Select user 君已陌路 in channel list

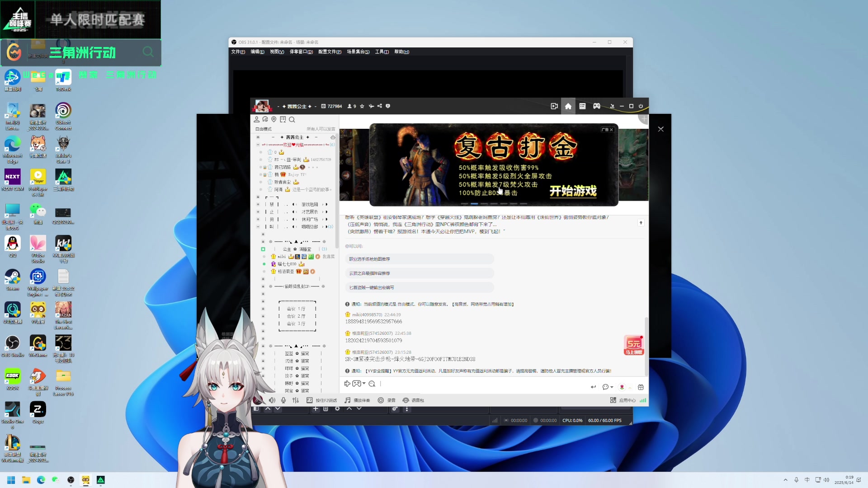pyautogui.click(x=283, y=167)
